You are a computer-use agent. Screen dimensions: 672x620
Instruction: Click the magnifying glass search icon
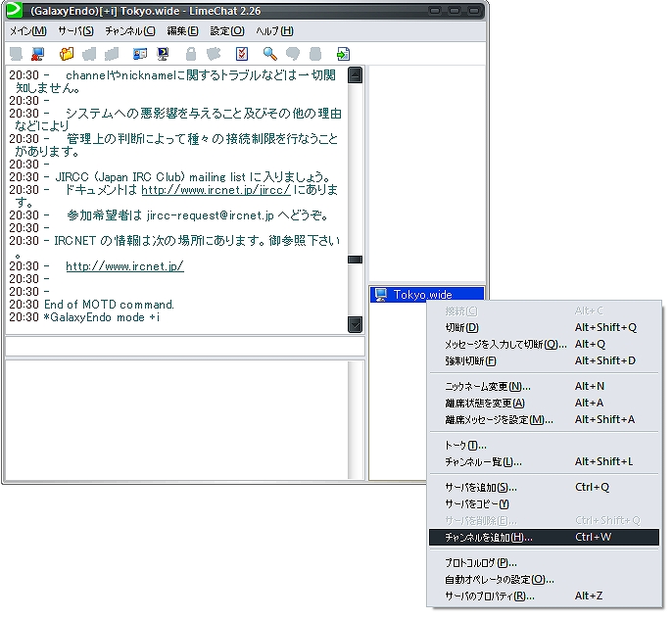(269, 54)
